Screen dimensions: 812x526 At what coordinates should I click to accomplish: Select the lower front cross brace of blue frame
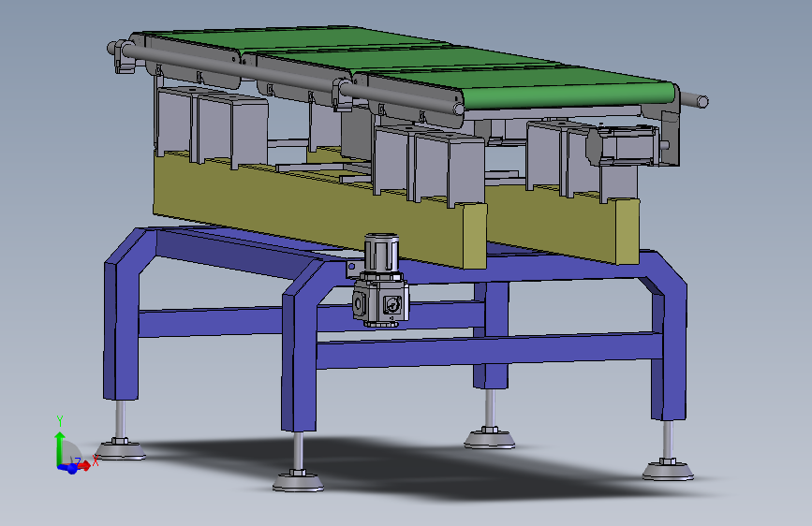pos(490,350)
